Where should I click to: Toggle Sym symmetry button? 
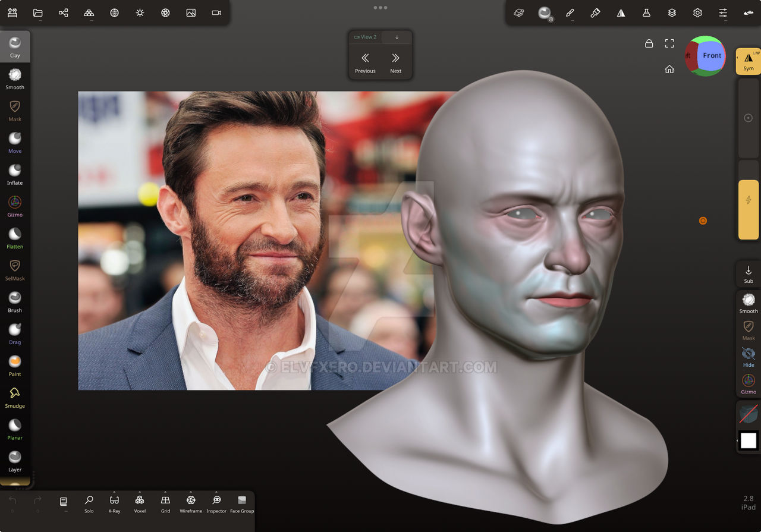pyautogui.click(x=748, y=61)
